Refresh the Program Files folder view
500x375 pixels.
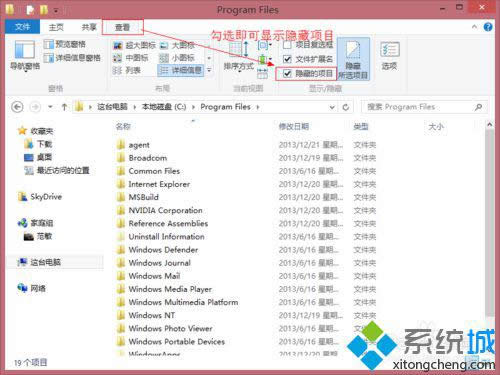pos(346,107)
